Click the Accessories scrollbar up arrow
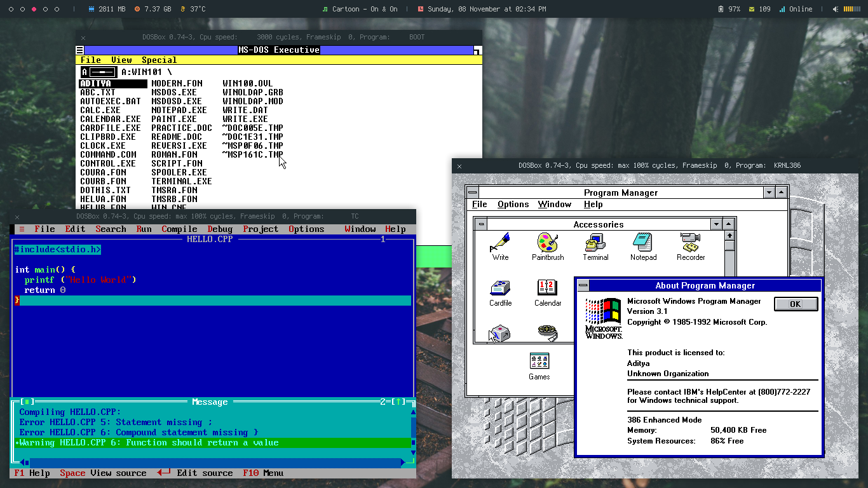Viewport: 868px width, 488px height. 729,236
